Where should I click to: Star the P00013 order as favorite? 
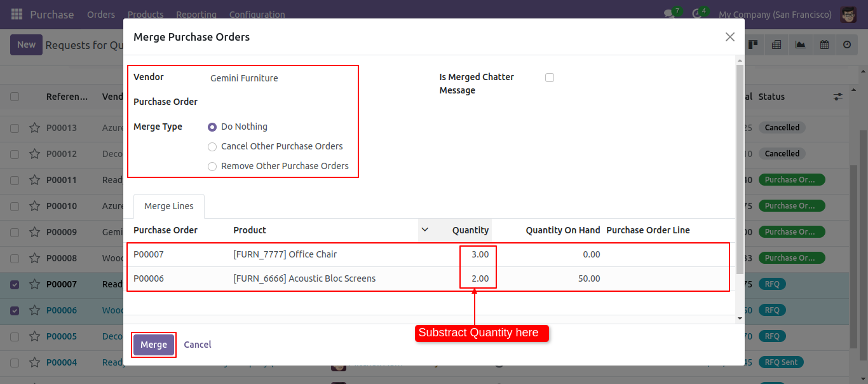tap(34, 128)
